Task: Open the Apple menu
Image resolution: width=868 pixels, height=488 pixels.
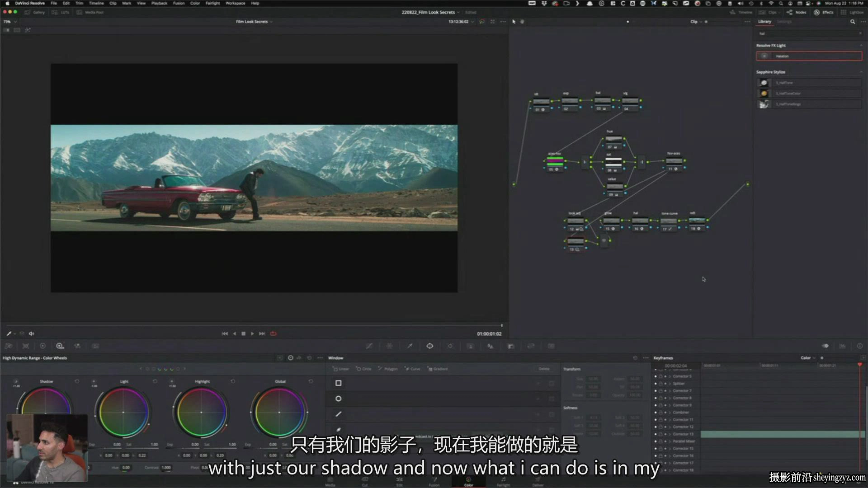Action: (7, 3)
